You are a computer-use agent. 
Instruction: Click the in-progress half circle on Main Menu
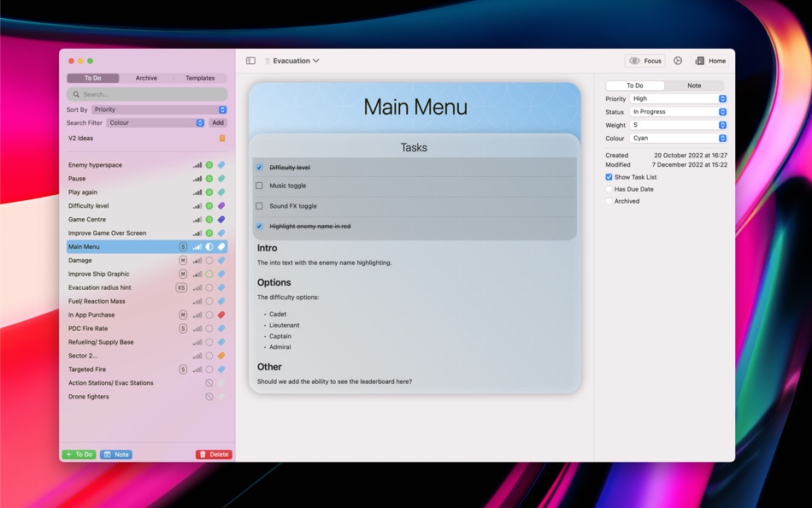coord(209,247)
